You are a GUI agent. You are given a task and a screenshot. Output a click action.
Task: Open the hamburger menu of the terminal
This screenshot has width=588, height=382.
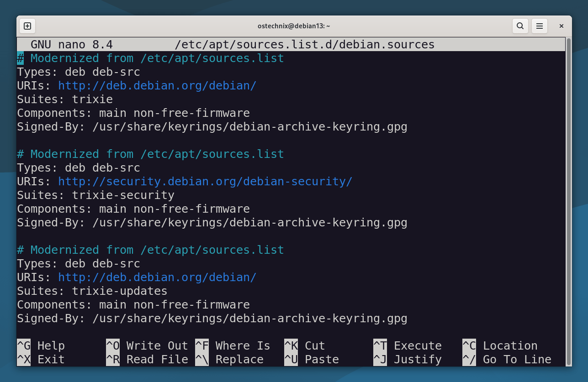click(x=540, y=26)
